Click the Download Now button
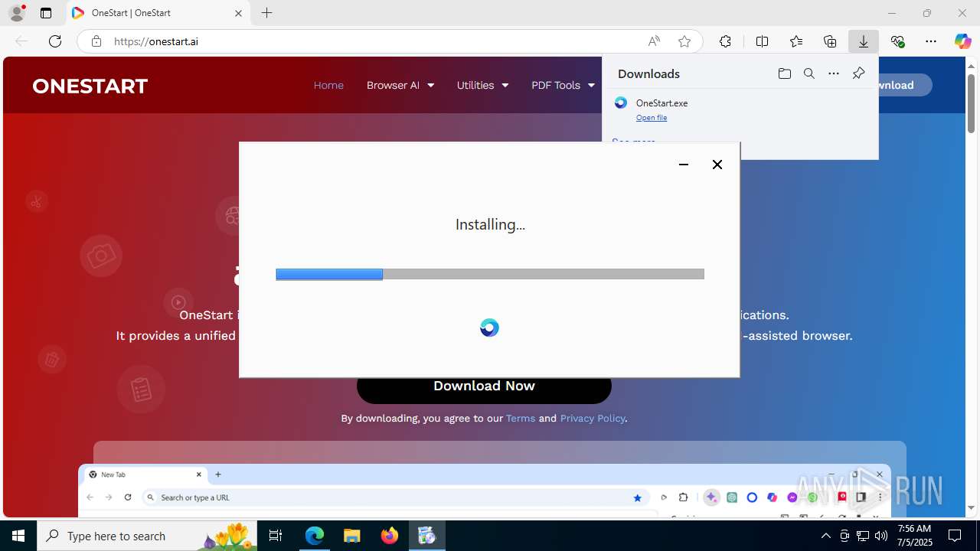 (484, 386)
